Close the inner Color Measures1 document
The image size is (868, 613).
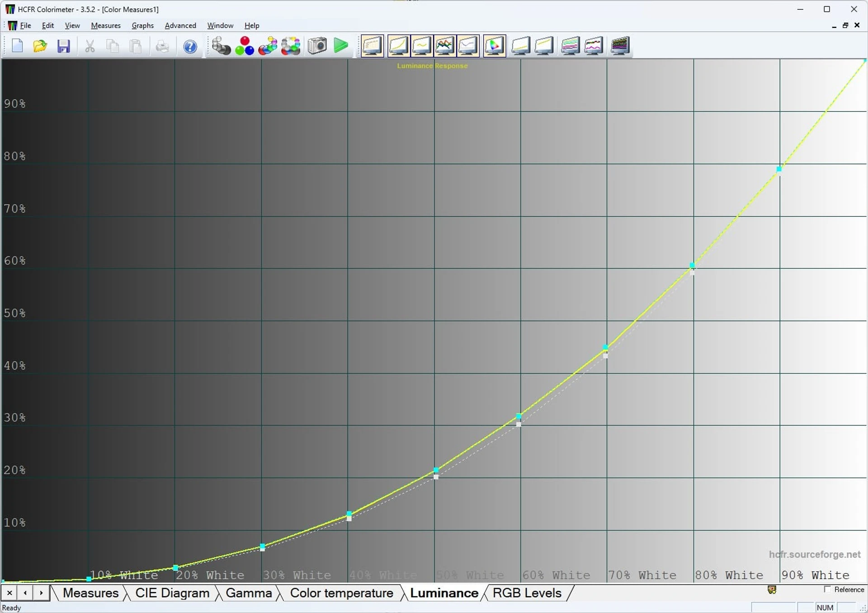[x=857, y=26]
